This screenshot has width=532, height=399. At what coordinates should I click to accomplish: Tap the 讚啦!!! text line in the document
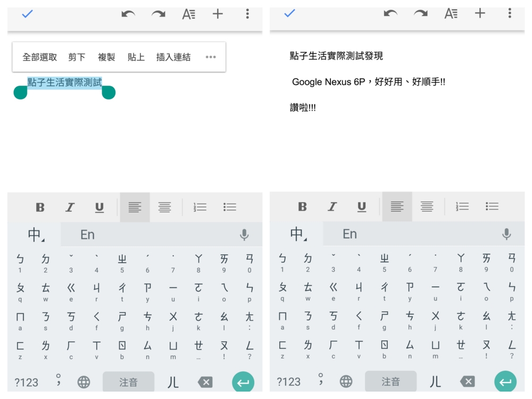(x=303, y=108)
